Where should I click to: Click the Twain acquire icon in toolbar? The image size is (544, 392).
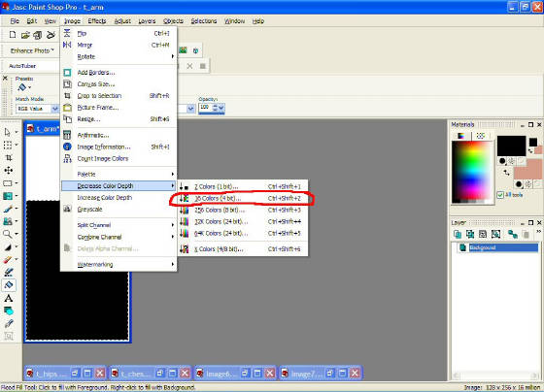(x=51, y=35)
